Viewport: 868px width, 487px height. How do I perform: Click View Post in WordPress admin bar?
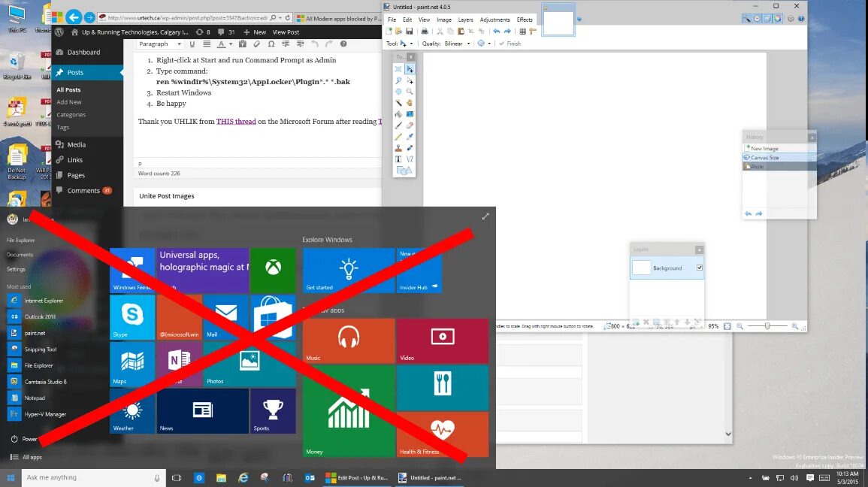click(286, 32)
